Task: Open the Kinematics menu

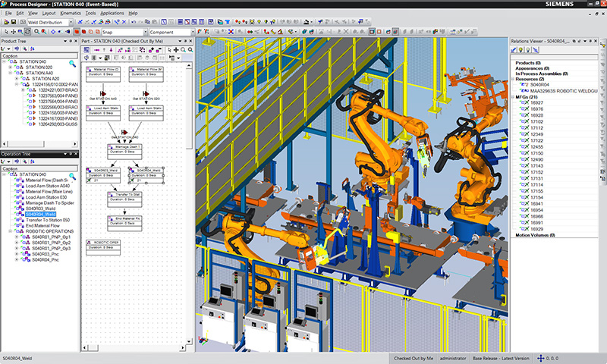Action: tap(71, 13)
